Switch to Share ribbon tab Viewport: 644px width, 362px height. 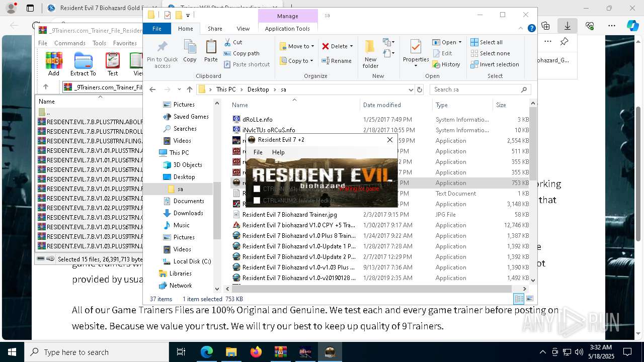tap(215, 29)
